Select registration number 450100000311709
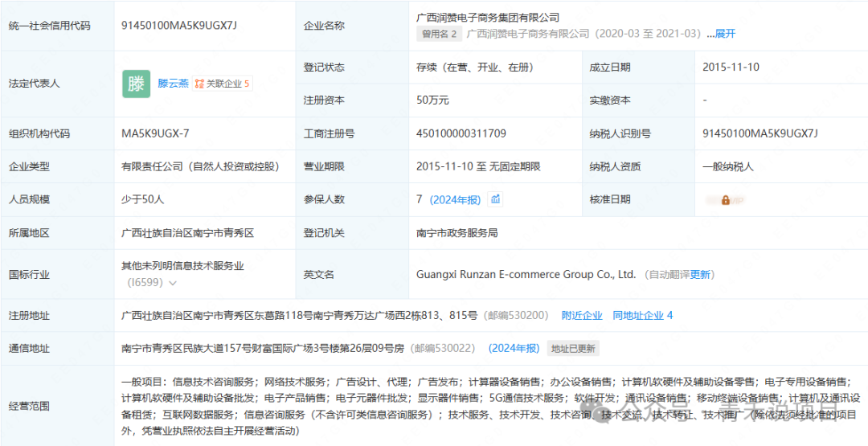This screenshot has width=868, height=446. [x=461, y=133]
